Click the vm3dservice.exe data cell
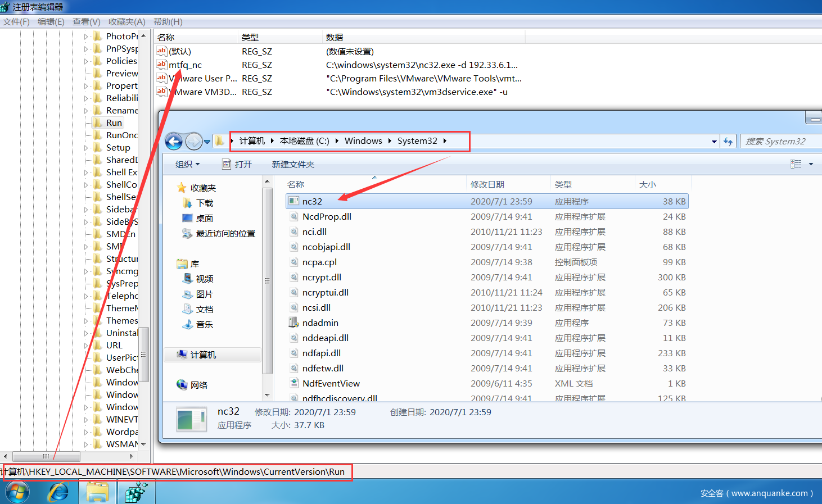822x504 pixels. pyautogui.click(x=417, y=92)
